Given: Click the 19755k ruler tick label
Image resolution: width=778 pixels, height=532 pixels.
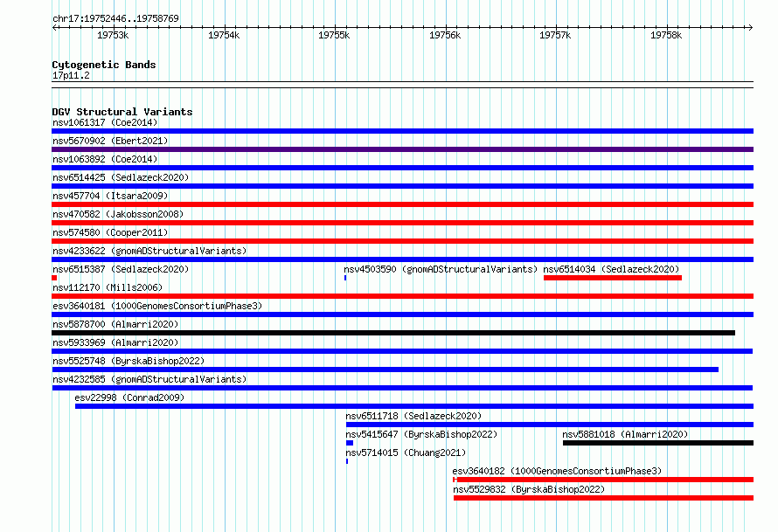Looking at the screenshot, I should [x=334, y=35].
